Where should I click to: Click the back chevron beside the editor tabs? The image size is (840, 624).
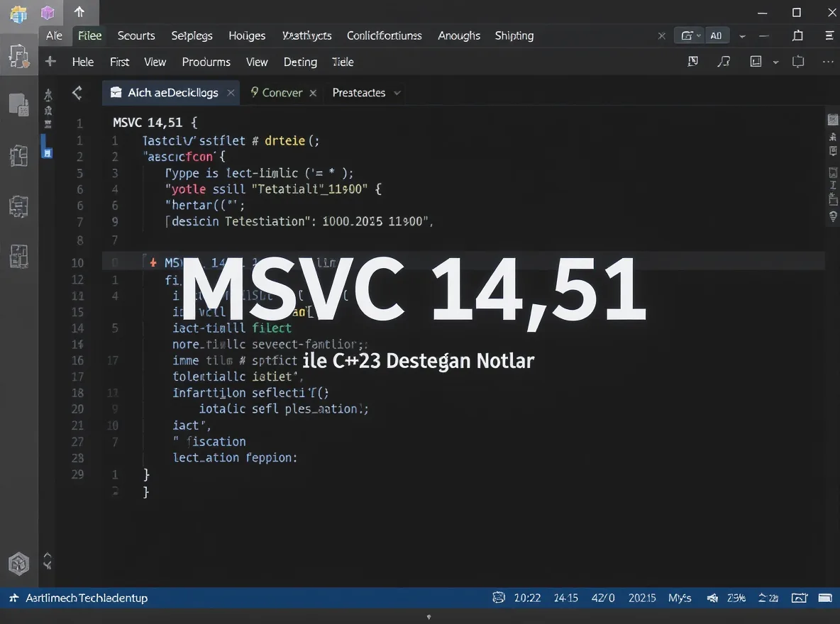point(77,92)
